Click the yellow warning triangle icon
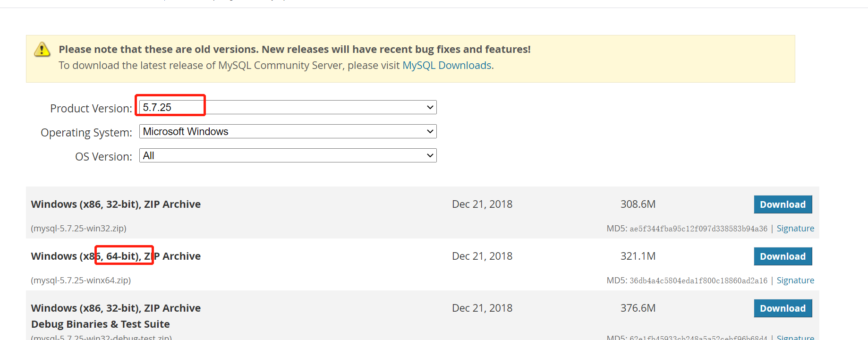868x340 pixels. click(x=42, y=49)
